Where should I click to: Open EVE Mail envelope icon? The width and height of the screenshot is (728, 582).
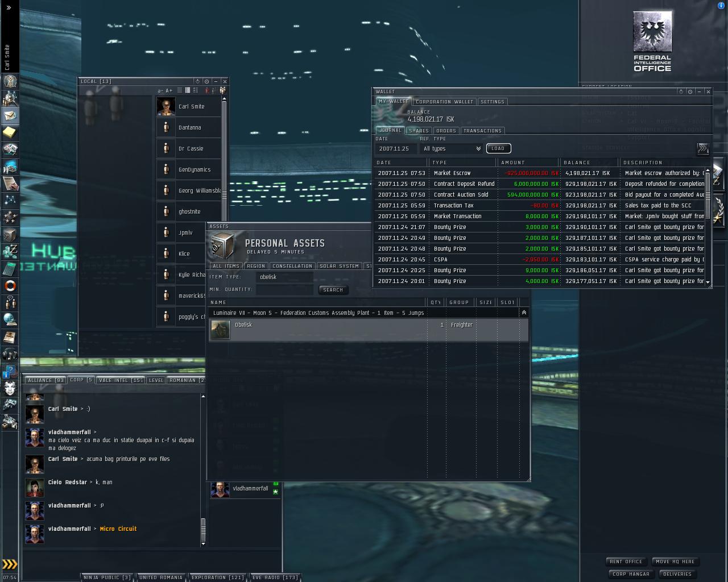point(10,115)
